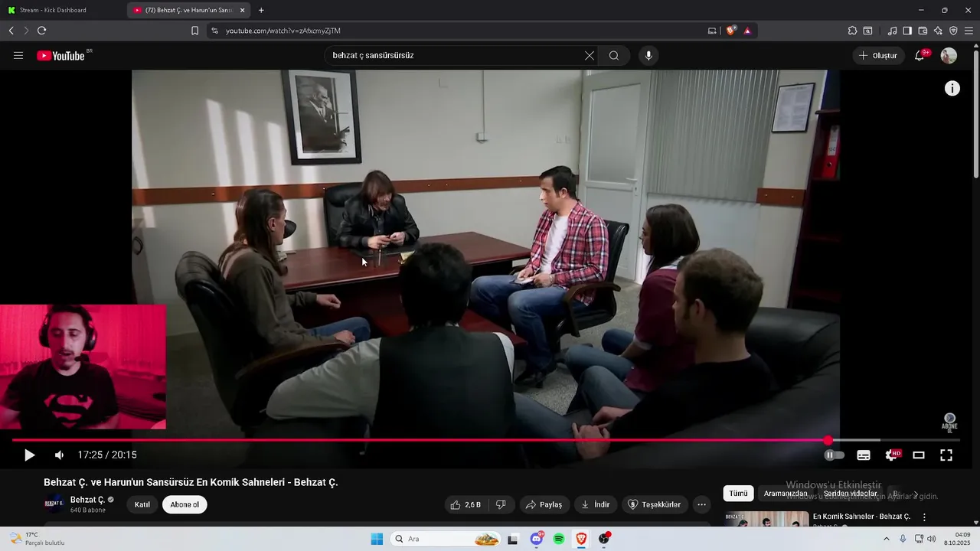Open the weather widget showing 17°C
This screenshot has width=980, height=551.
click(x=36, y=539)
